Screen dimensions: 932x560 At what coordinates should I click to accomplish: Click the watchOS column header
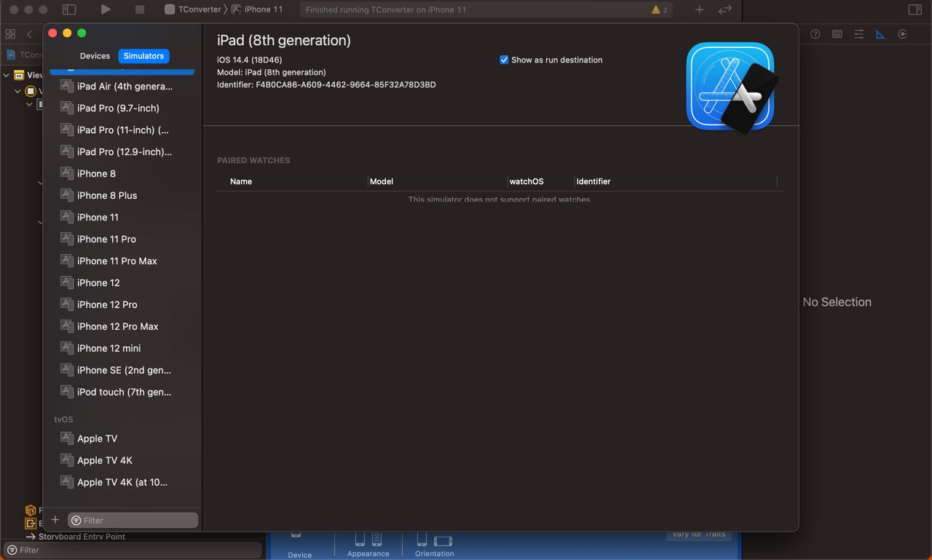[x=526, y=181]
